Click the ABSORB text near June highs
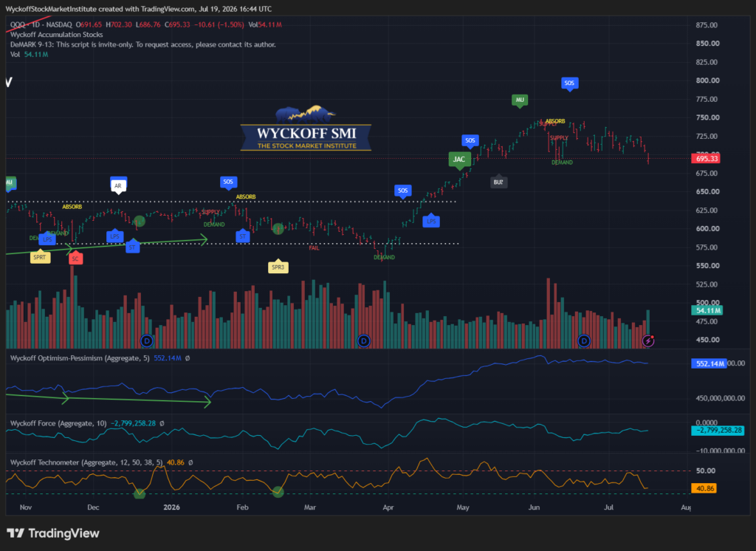Image resolution: width=756 pixels, height=551 pixels. [555, 121]
